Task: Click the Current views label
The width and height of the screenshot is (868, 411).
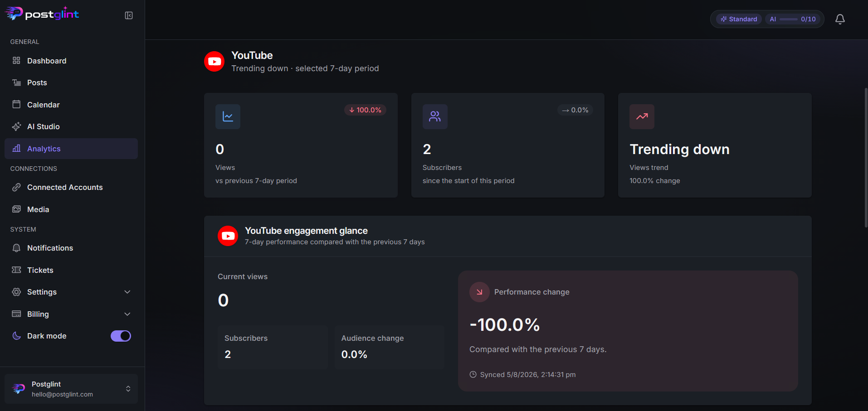Action: pyautogui.click(x=243, y=276)
